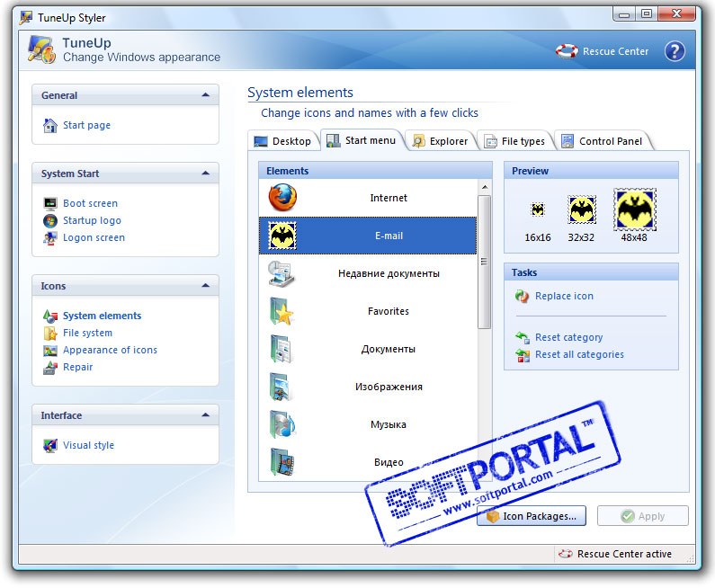Click the Boot screen monitor icon

coord(50,203)
